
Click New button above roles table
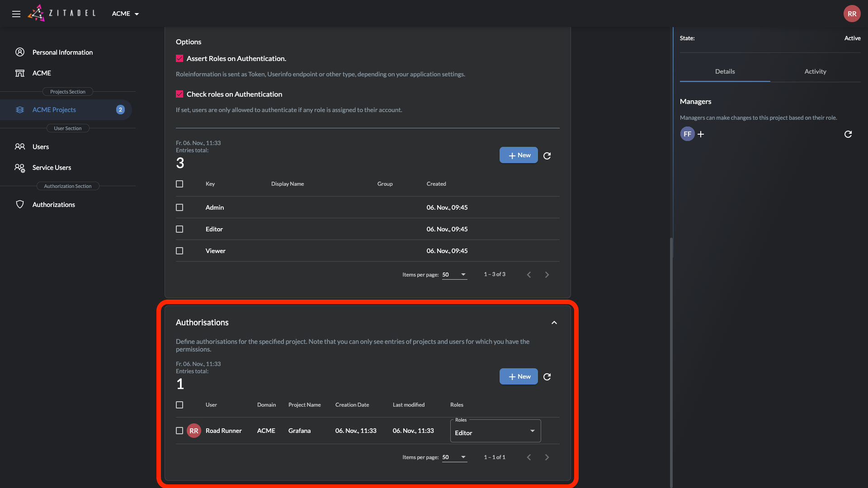click(x=519, y=155)
